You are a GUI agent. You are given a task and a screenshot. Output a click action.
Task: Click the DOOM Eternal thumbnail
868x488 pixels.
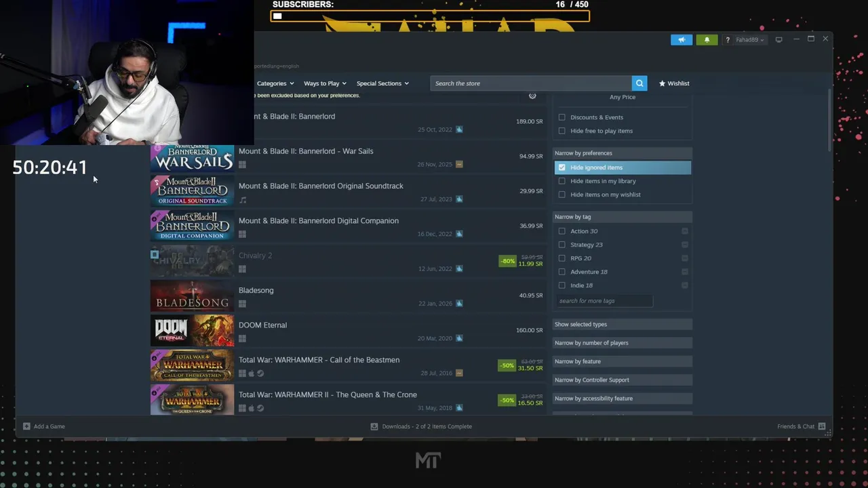[192, 331]
